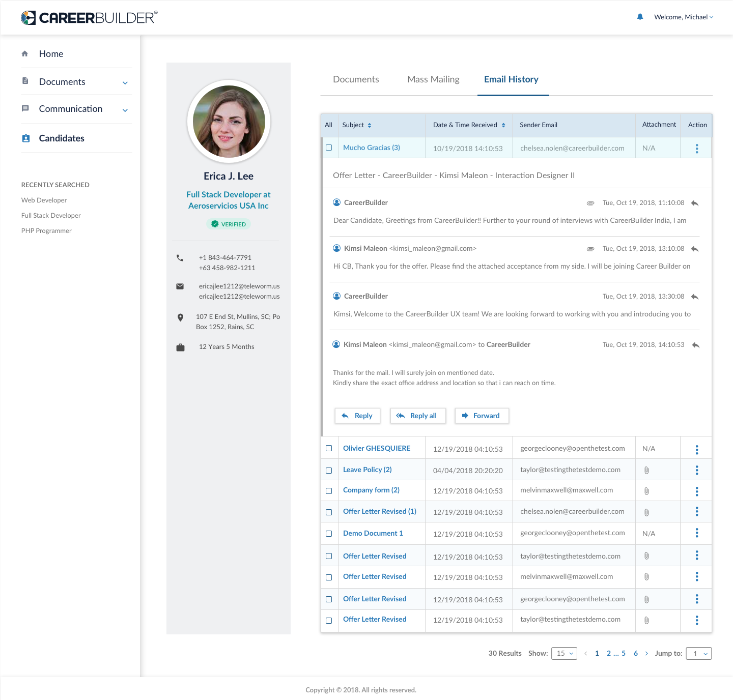The width and height of the screenshot is (733, 700).
Task: Click attachment paperclip in Offer Letter Revised (1) row
Action: 646,512
